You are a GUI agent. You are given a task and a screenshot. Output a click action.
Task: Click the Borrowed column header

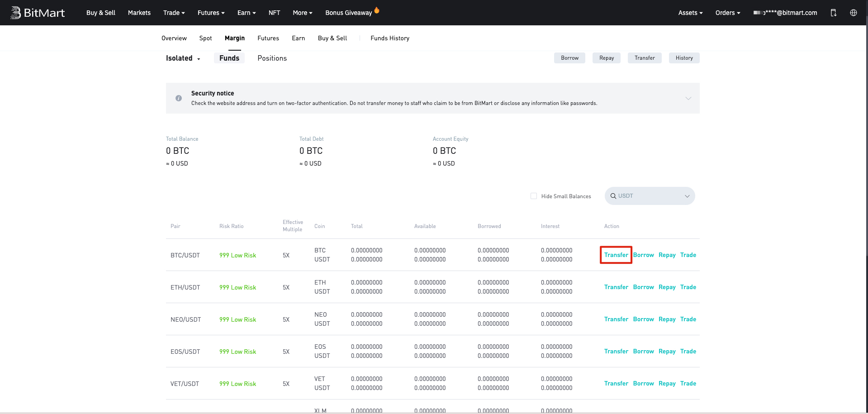[x=489, y=226]
